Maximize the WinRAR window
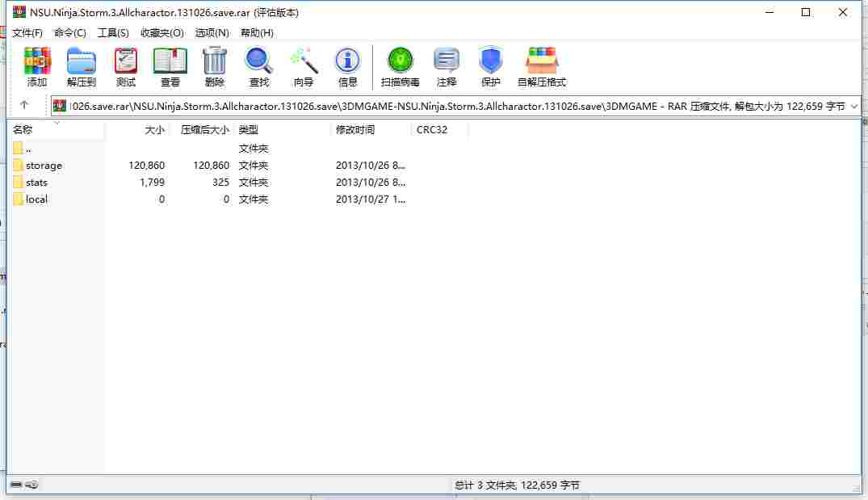 coord(806,12)
